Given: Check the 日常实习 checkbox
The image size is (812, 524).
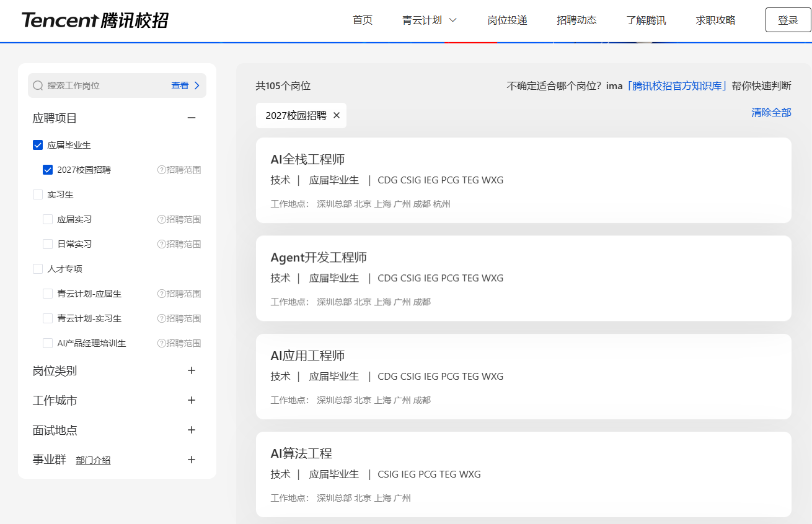Looking at the screenshot, I should coord(48,244).
